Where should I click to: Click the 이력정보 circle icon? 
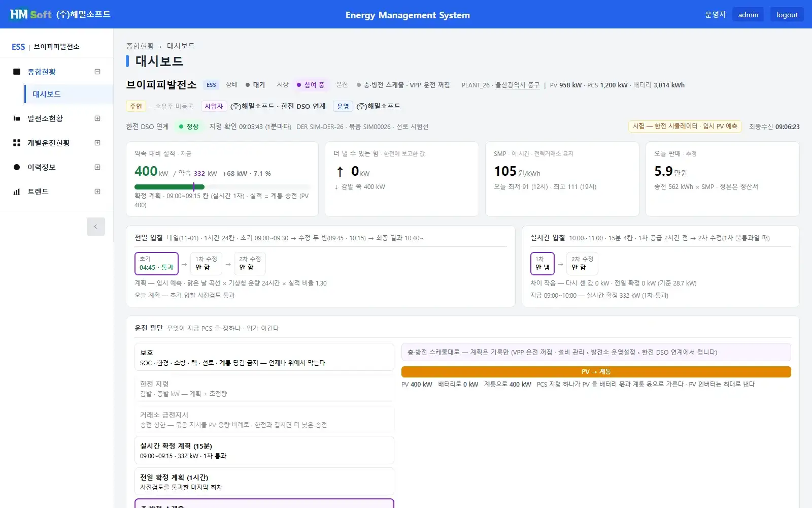coord(17,167)
